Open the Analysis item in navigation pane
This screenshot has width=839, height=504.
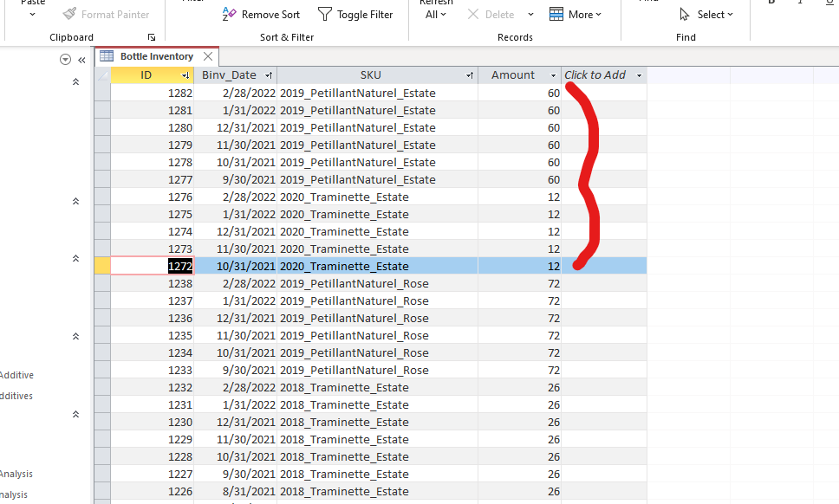[16, 474]
